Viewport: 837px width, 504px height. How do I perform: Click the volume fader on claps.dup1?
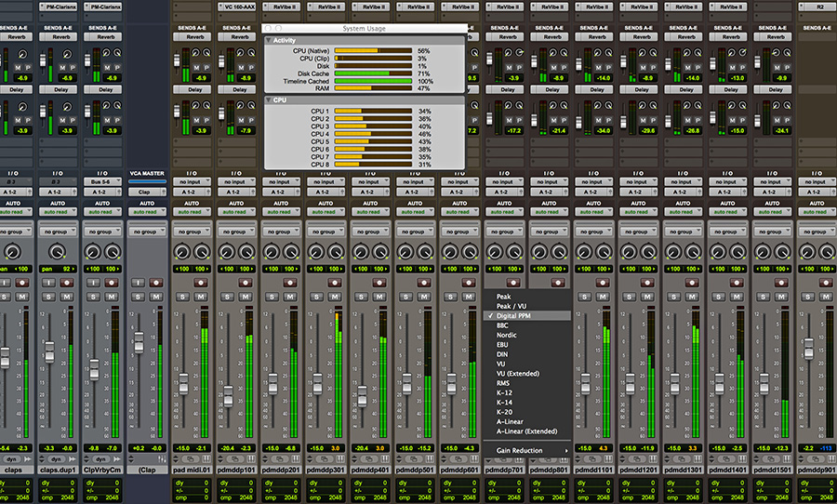point(49,351)
